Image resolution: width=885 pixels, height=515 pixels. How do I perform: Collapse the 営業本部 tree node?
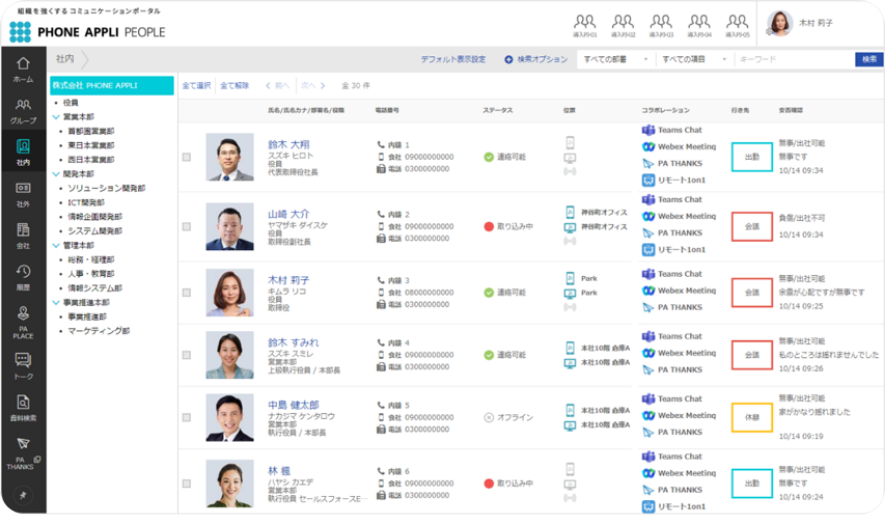point(55,117)
